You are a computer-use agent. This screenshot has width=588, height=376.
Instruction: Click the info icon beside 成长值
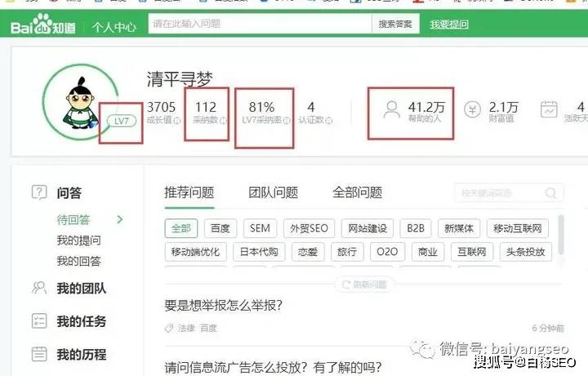coord(177,120)
